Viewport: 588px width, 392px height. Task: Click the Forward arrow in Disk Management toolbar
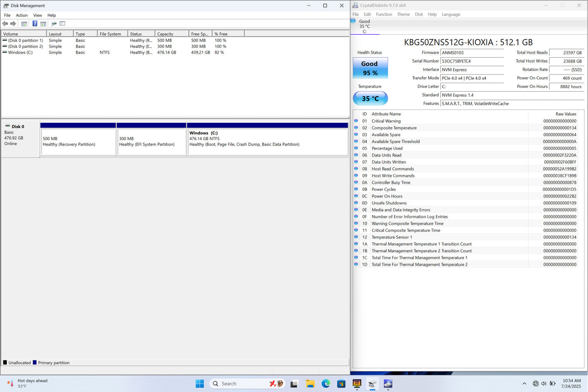pyautogui.click(x=13, y=24)
